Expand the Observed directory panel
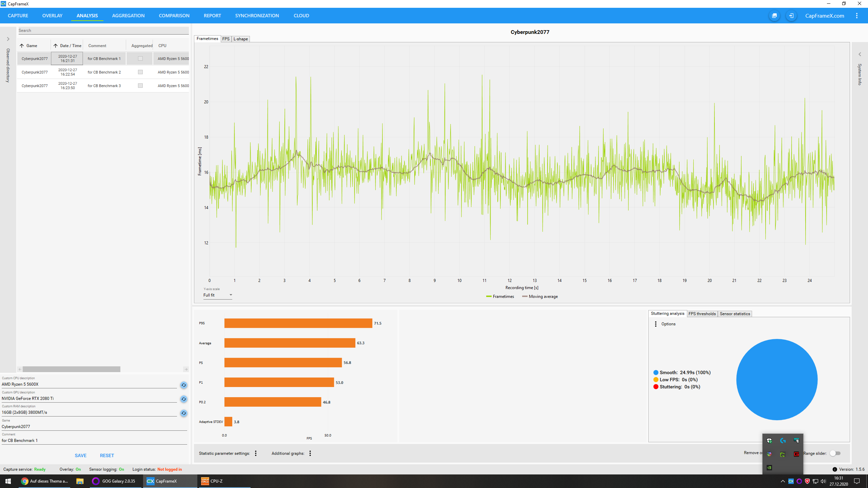The image size is (868, 488). (x=8, y=39)
